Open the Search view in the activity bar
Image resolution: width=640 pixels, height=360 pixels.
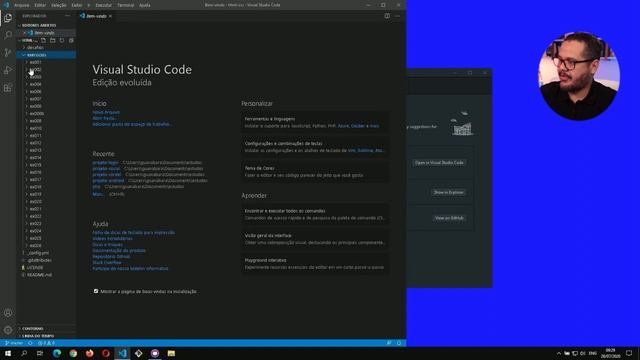pyautogui.click(x=8, y=35)
